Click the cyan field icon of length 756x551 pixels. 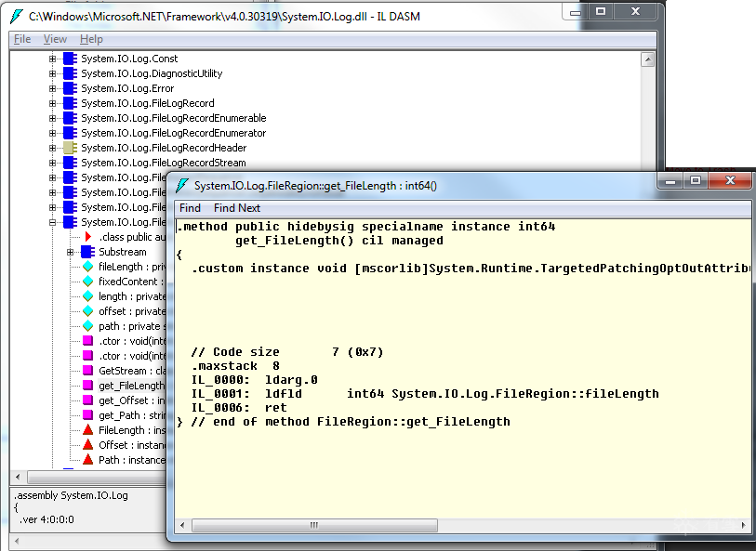[87, 296]
